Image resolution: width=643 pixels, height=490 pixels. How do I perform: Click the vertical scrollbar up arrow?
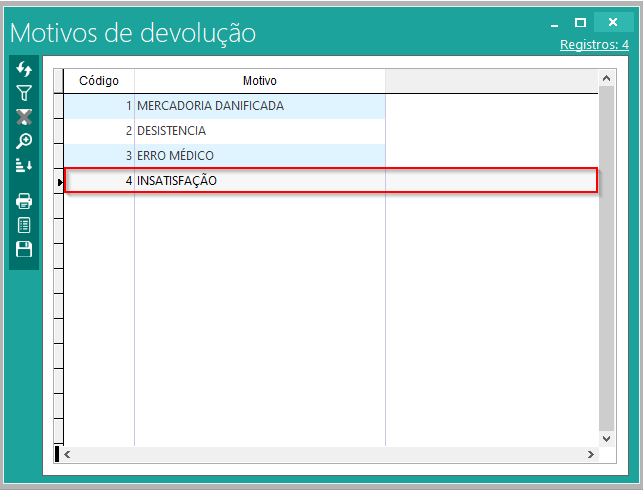tap(605, 78)
